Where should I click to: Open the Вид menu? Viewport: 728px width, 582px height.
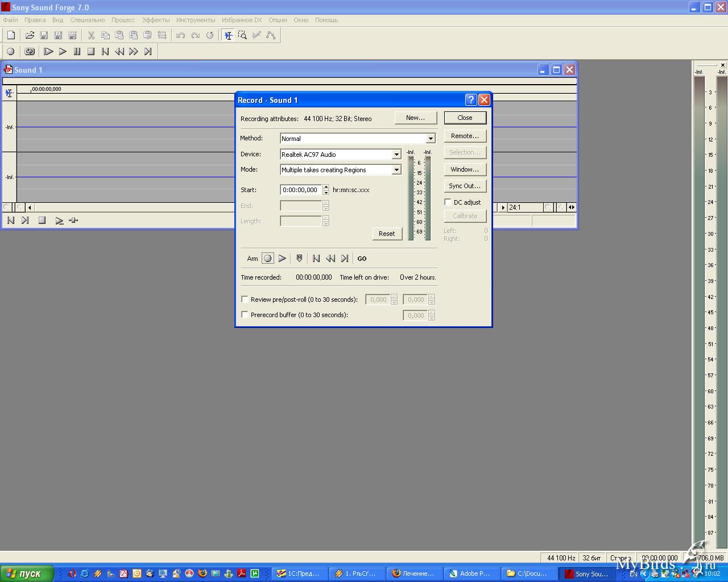[x=58, y=20]
